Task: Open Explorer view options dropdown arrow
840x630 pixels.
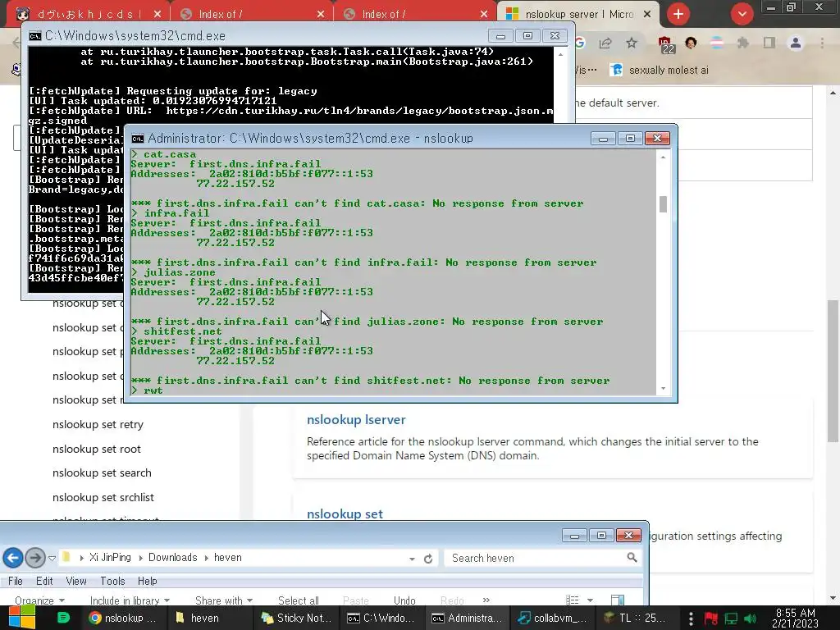Action: tap(590, 600)
